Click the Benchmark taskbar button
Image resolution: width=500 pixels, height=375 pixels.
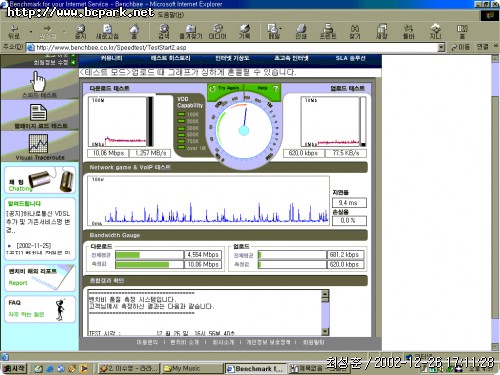tap(256, 368)
